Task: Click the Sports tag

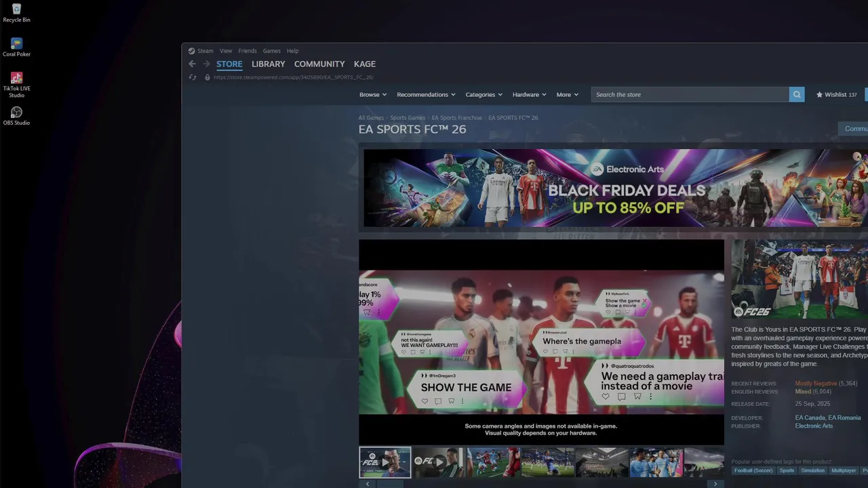Action: [x=787, y=470]
